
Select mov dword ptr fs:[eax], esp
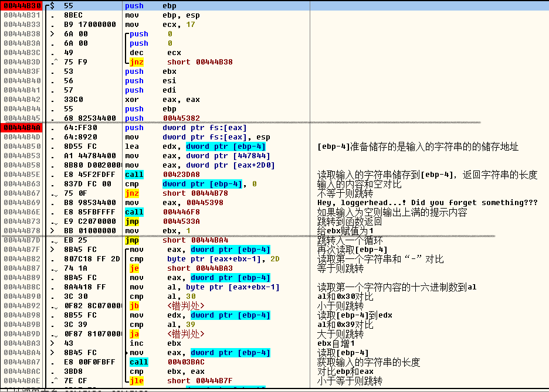point(197,137)
